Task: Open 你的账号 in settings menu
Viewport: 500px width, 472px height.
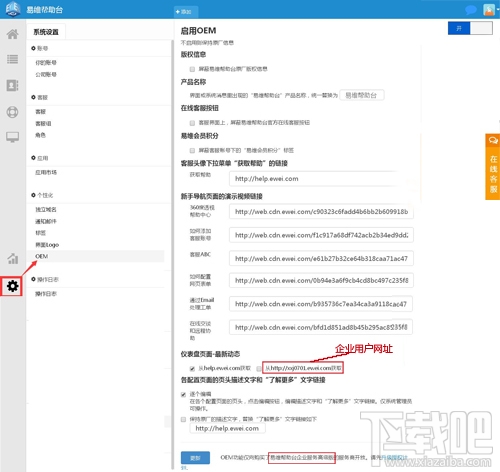Action: tap(46, 63)
